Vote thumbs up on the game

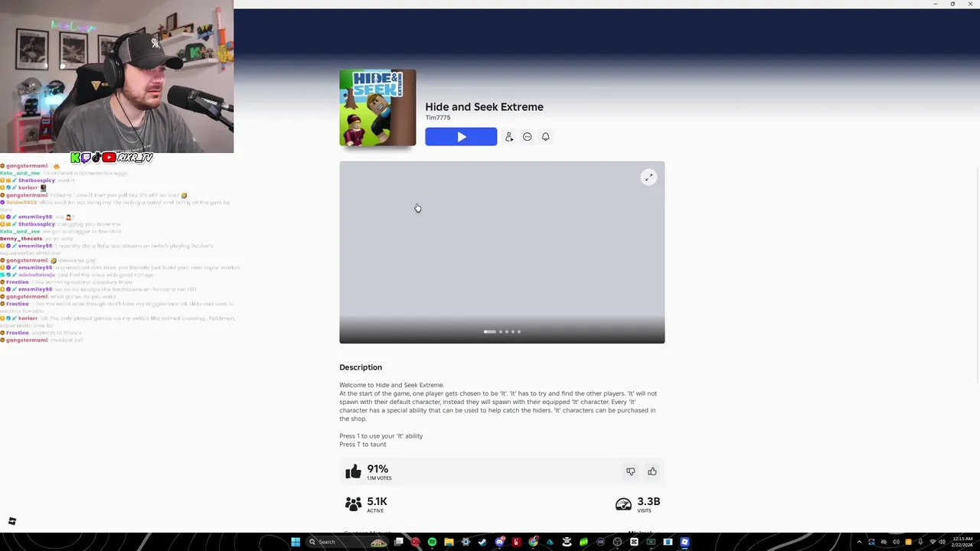(652, 471)
